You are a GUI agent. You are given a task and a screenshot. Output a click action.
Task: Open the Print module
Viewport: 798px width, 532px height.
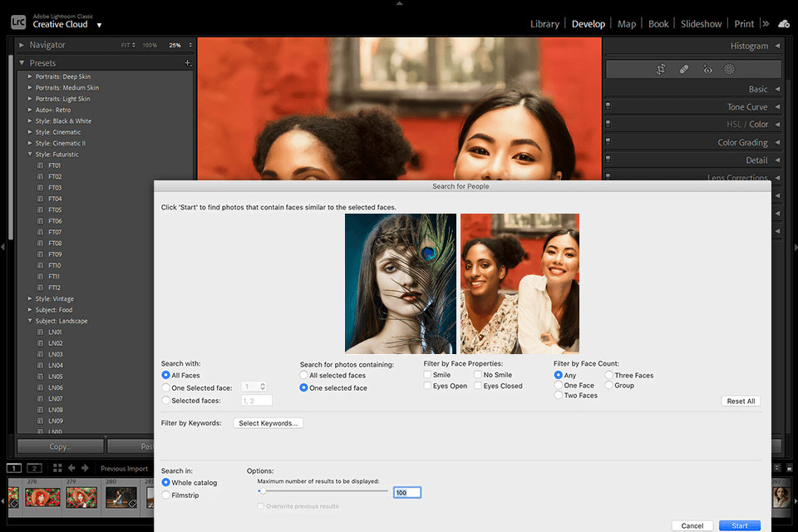click(744, 24)
